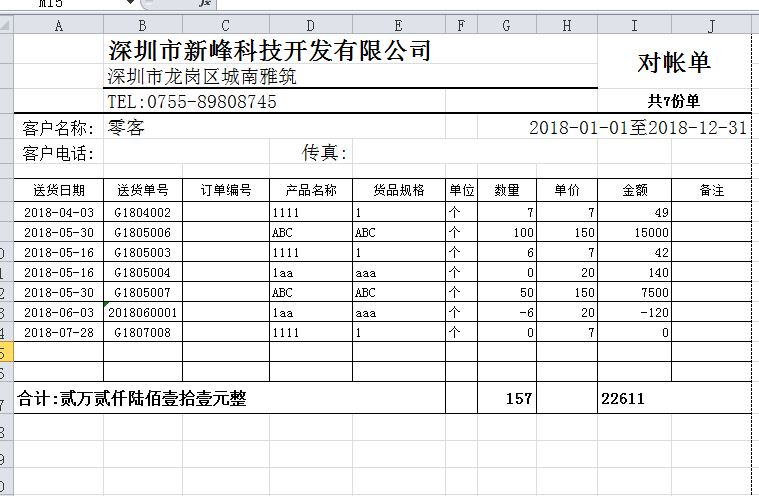The height and width of the screenshot is (496, 759).
Task: Click the 送货单号 table header
Action: point(143,190)
